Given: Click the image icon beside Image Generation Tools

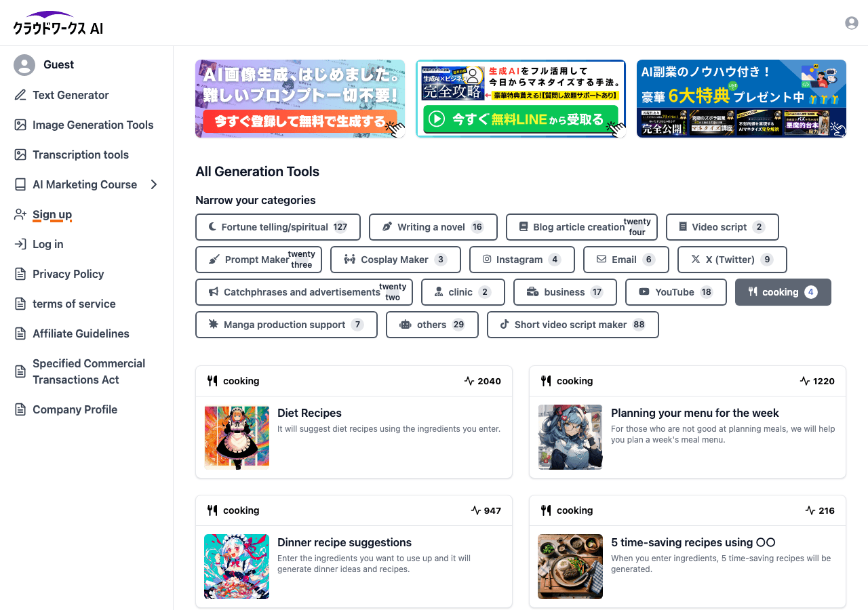Looking at the screenshot, I should 20,125.
